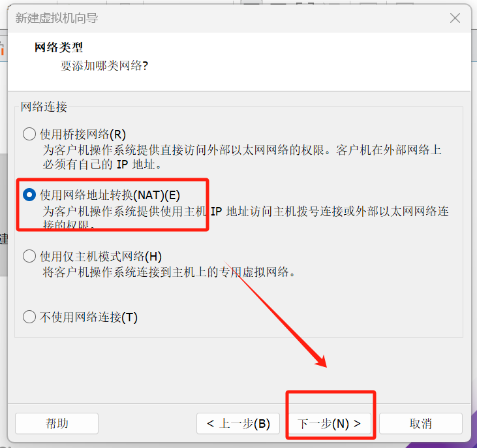Click the 帮助 button
This screenshot has width=477, height=448.
[x=57, y=423]
